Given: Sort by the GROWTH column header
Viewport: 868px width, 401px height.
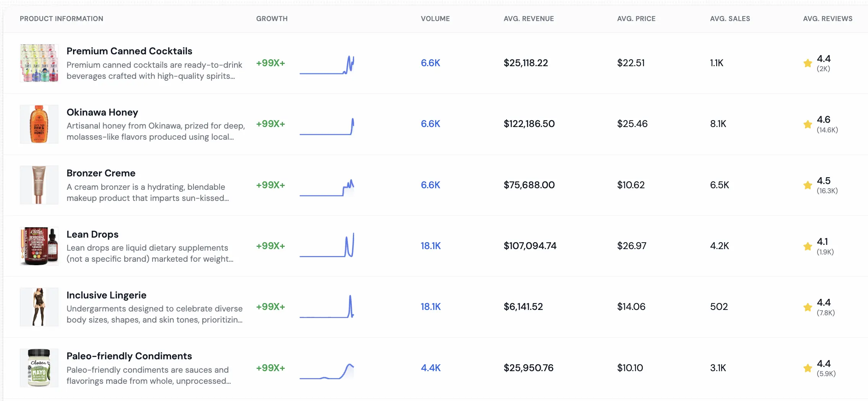Looking at the screenshot, I should click(x=272, y=18).
